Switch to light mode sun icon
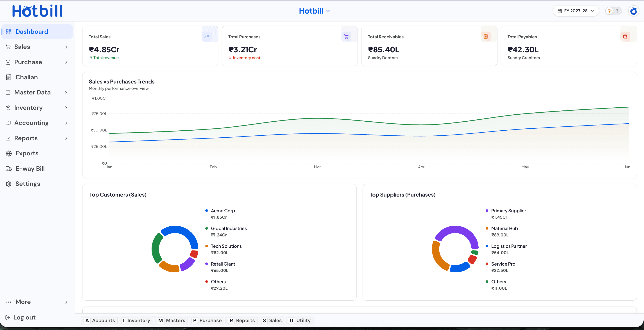Image resolution: width=644 pixels, height=330 pixels. [x=610, y=11]
